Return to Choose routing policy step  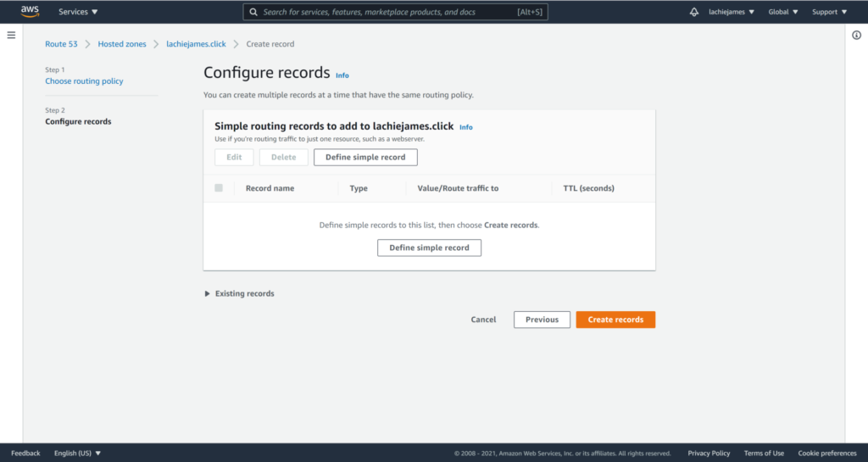coord(84,81)
